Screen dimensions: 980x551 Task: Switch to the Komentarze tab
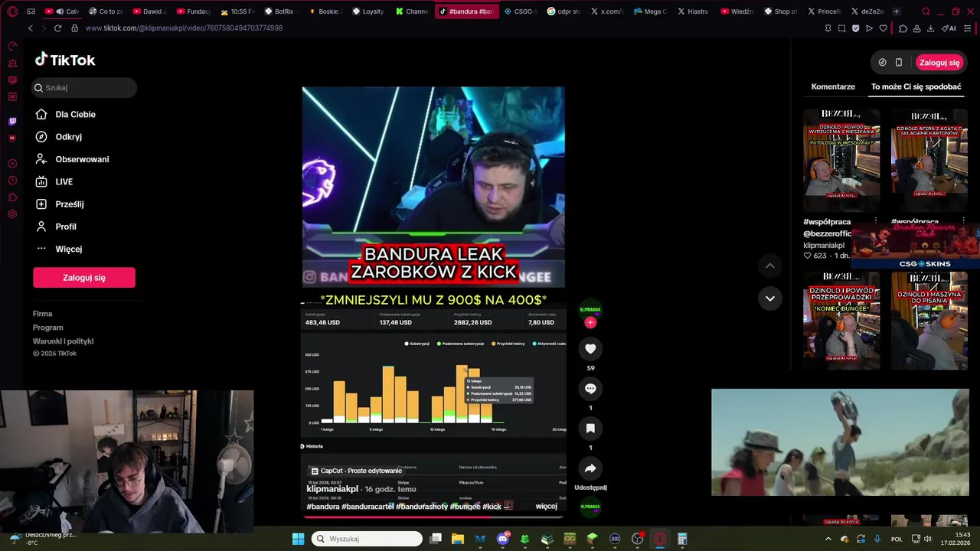[833, 86]
